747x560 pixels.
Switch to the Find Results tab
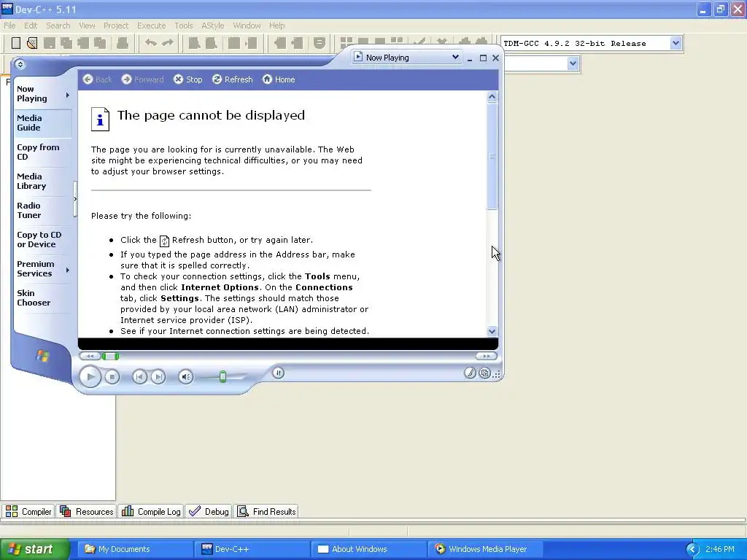pos(266,511)
